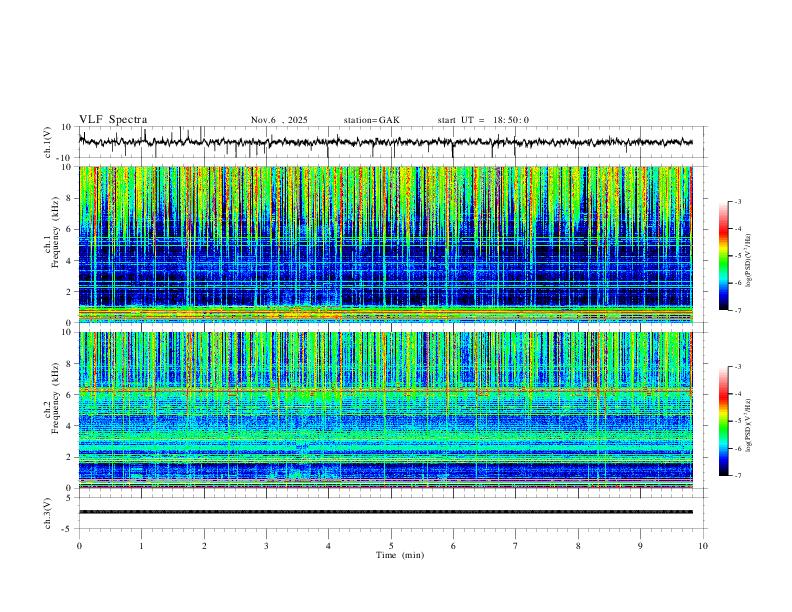Click time axis tick label "4"

(x=328, y=546)
